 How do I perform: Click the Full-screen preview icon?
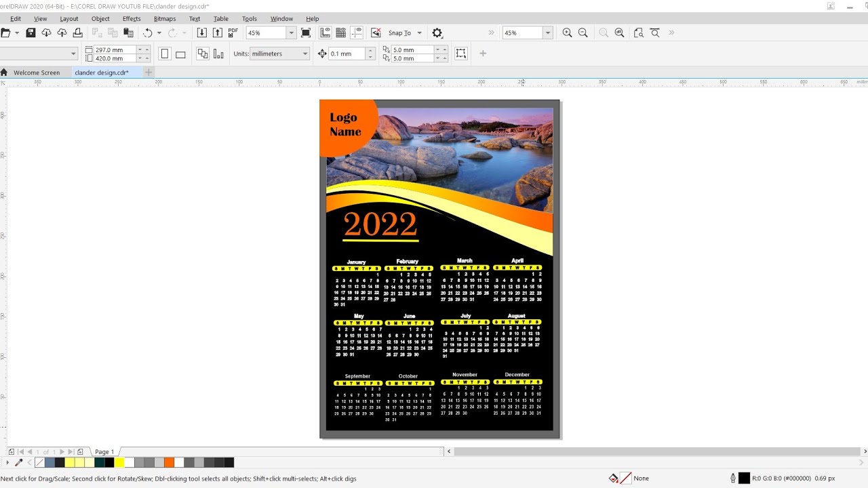tap(305, 33)
